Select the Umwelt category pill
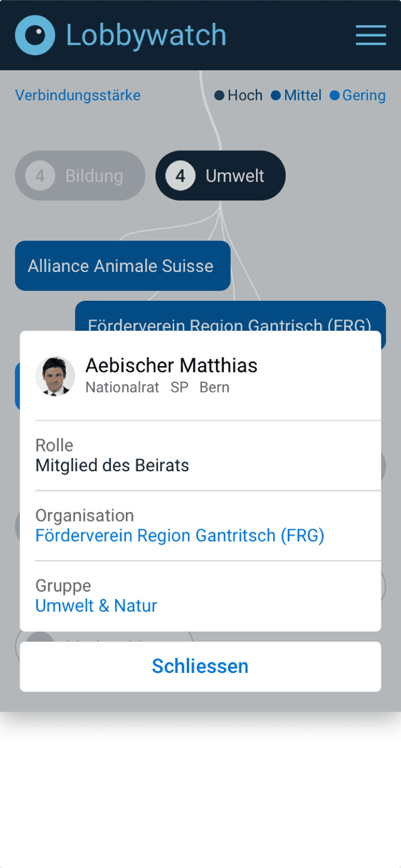The width and height of the screenshot is (401, 868). tap(234, 176)
